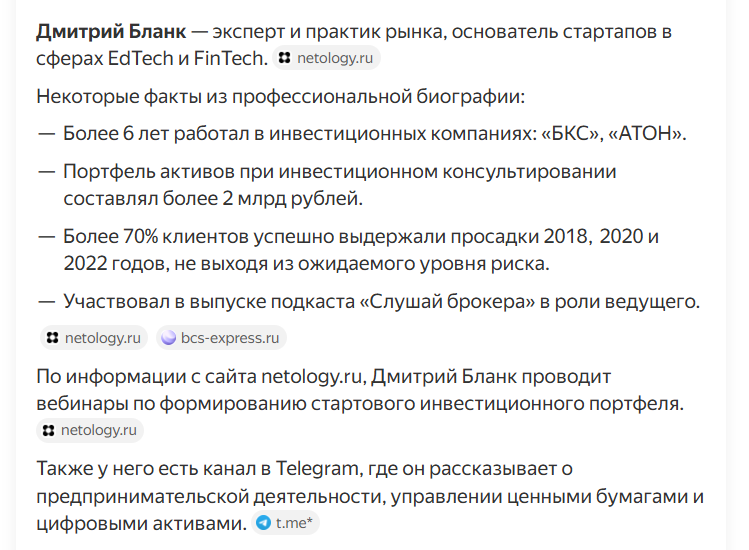Screen dimensions: 749x550
Task: Click the line 'Некоторые факты из профессиональной биографии'
Action: click(280, 97)
